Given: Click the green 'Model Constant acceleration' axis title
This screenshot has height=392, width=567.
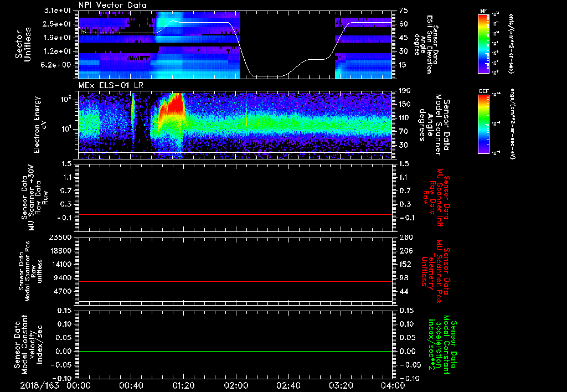Looking at the screenshot, I should coord(442,344).
